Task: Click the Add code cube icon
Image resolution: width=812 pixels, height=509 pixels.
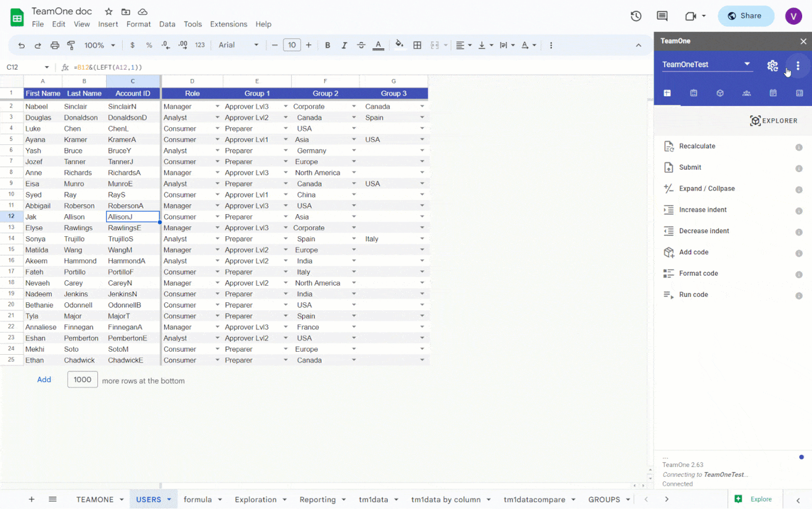Action: 668,252
